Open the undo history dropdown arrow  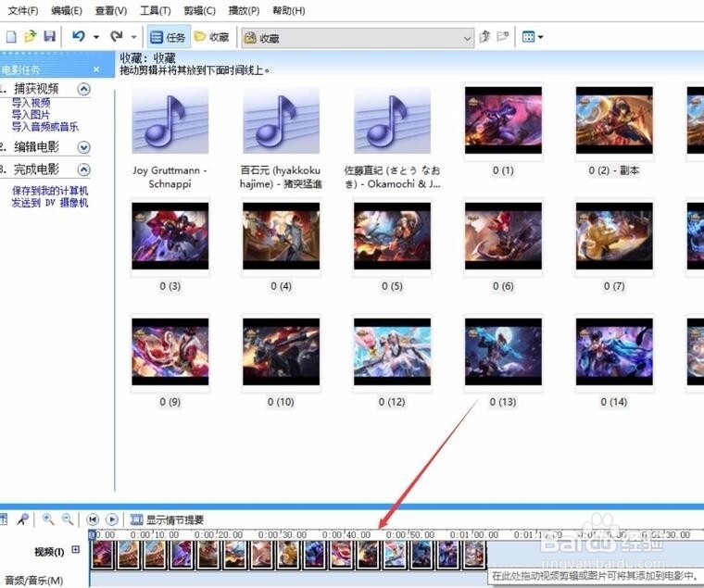[x=96, y=37]
